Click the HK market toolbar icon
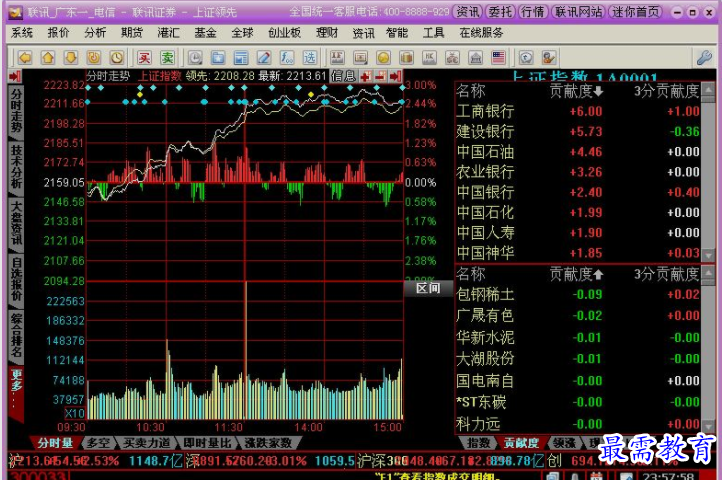 tap(429, 58)
